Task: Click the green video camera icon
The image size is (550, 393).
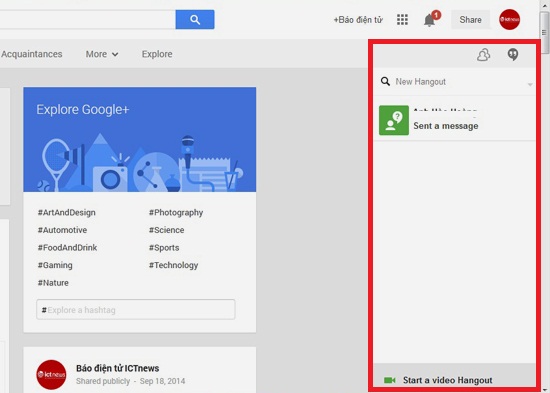Action: pos(389,380)
